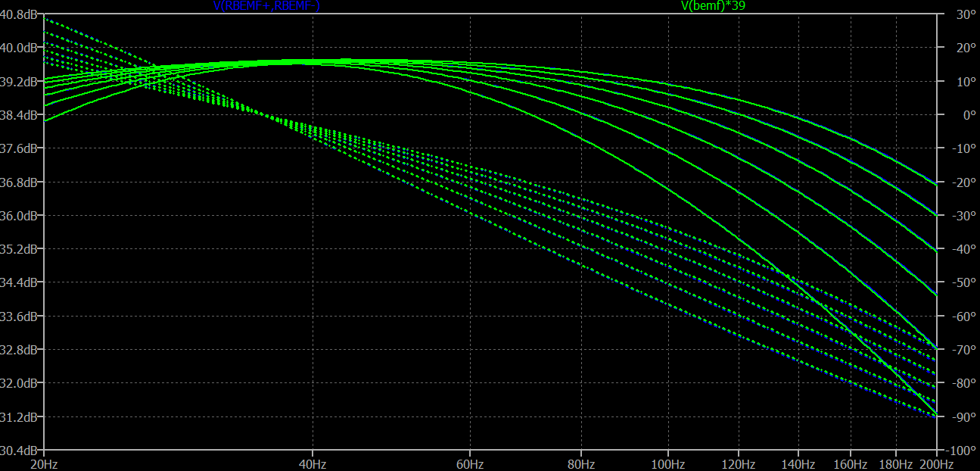The height and width of the screenshot is (471, 980).
Task: Select the blue V(RBEMF+,RBEMF-) trace label
Action: pos(267,6)
